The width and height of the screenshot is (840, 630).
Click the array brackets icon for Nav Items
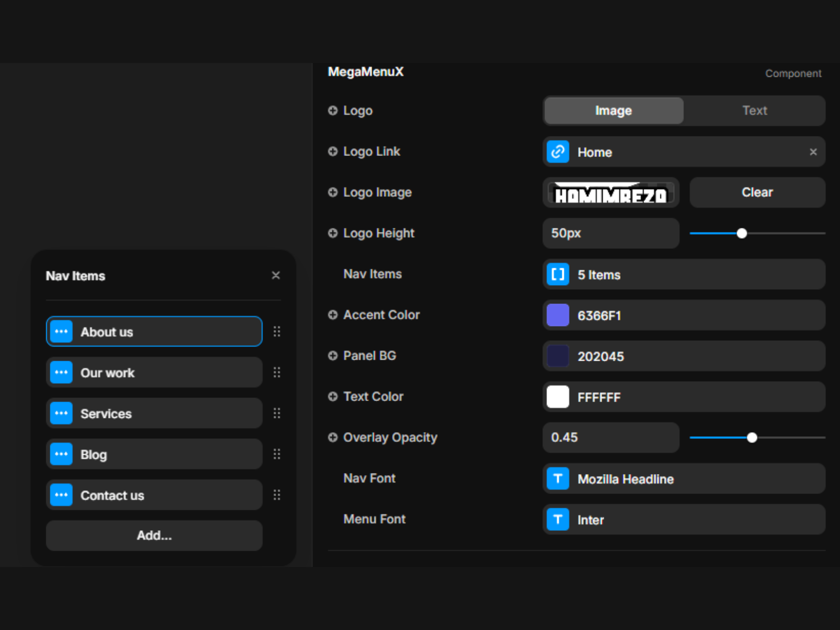558,275
